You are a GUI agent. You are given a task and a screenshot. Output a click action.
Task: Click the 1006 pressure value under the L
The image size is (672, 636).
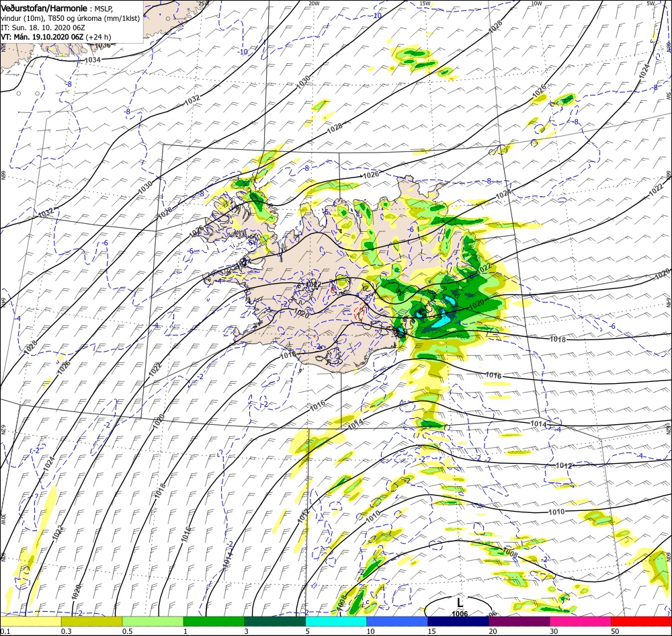[x=460, y=614]
